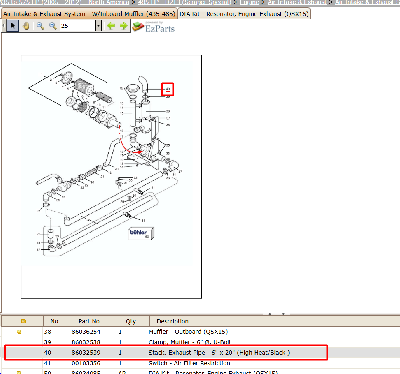Click the part number cell in row 38
400x374 pixels.
click(x=86, y=332)
